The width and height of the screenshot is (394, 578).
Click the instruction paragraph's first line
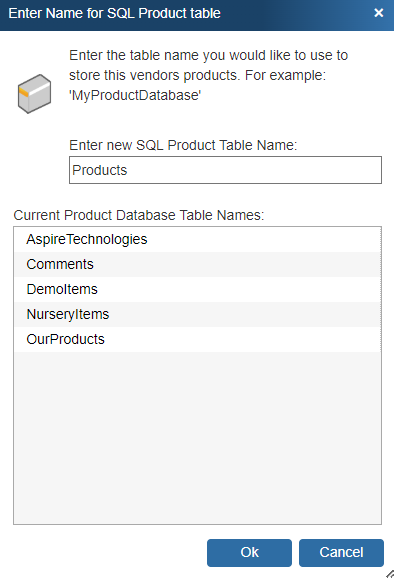tap(209, 55)
